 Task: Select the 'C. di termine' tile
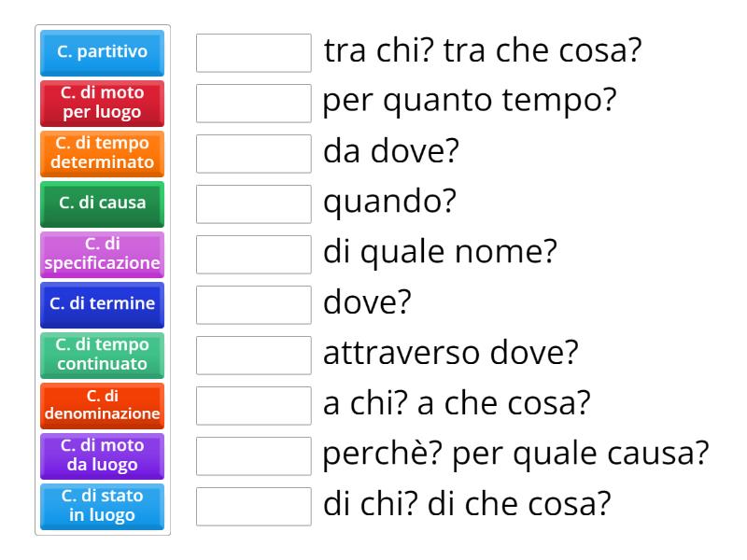point(102,305)
